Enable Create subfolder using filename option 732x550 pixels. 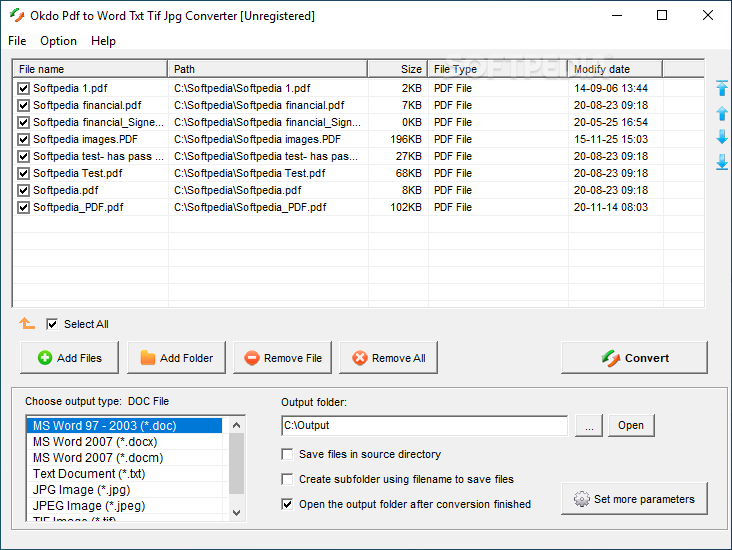click(287, 479)
